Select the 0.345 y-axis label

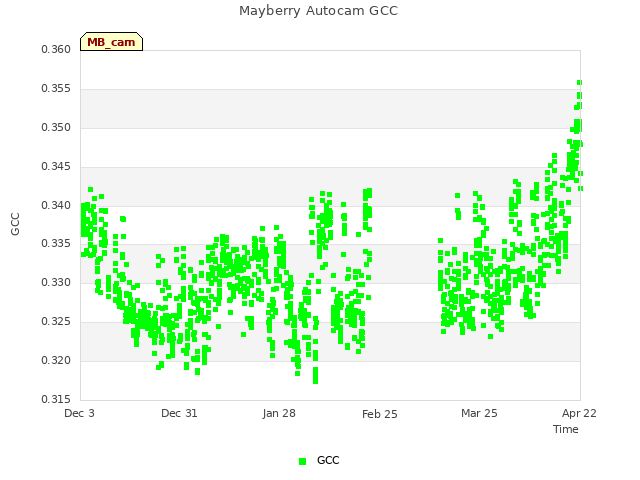(x=56, y=167)
